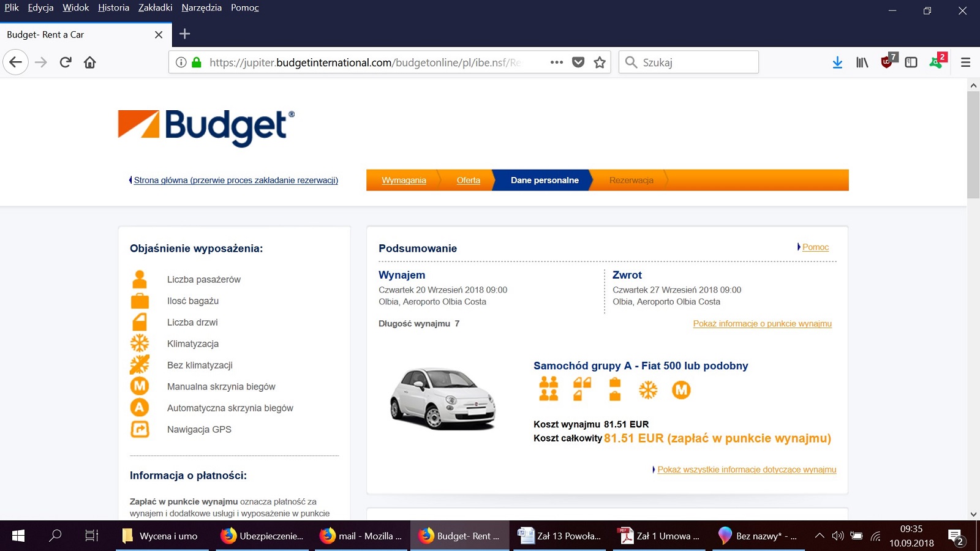Show hidden system tray icons chevron
This screenshot has height=551, width=980.
point(820,536)
